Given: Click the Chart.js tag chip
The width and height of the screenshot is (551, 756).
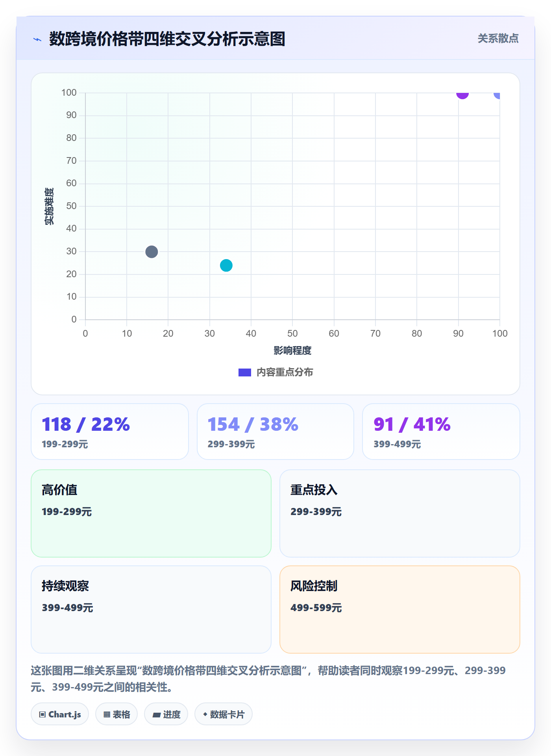Looking at the screenshot, I should (x=60, y=714).
